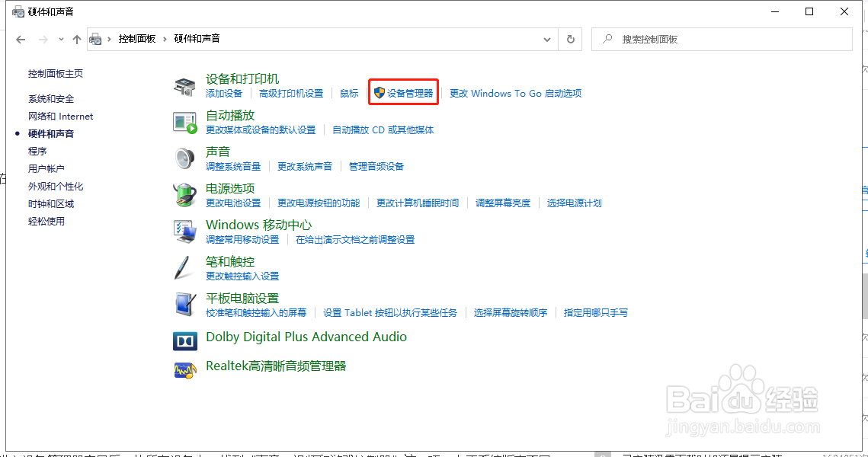
Task: Expand the address bar history dropdown
Action: point(547,40)
